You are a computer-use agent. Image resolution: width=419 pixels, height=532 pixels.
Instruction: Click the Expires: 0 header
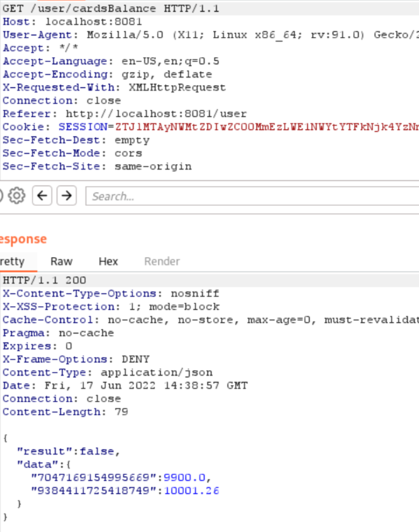(x=38, y=346)
